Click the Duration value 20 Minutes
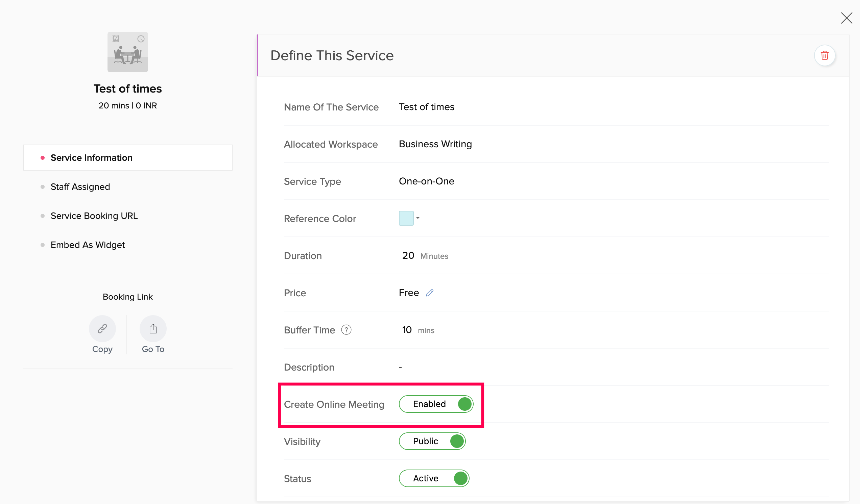The width and height of the screenshot is (860, 504). coord(408,255)
